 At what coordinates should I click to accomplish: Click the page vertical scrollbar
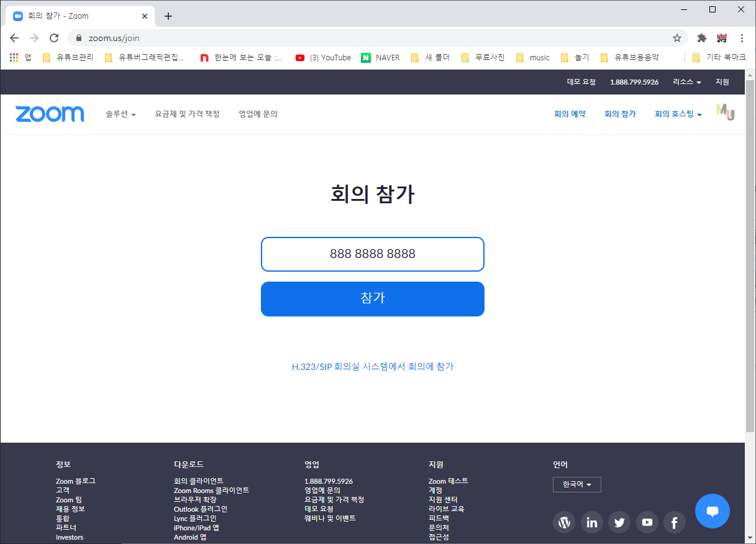click(750, 255)
